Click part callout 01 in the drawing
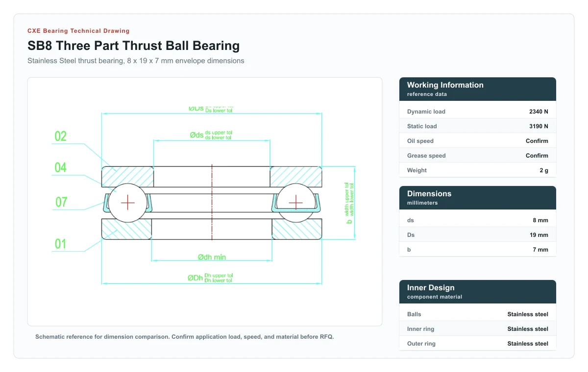Image resolution: width=588 pixels, height=372 pixels. pyautogui.click(x=60, y=244)
